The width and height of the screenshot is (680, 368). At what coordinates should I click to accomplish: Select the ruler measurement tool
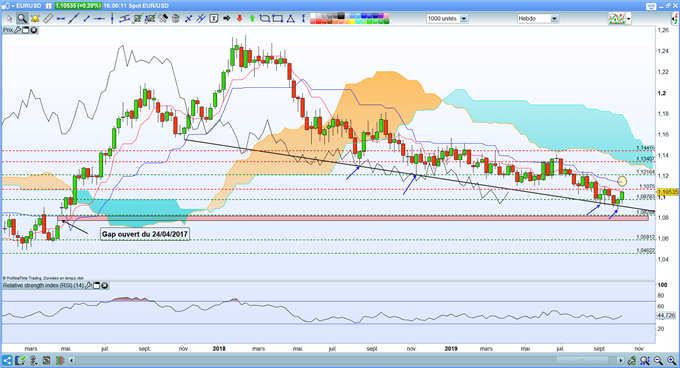[x=48, y=19]
